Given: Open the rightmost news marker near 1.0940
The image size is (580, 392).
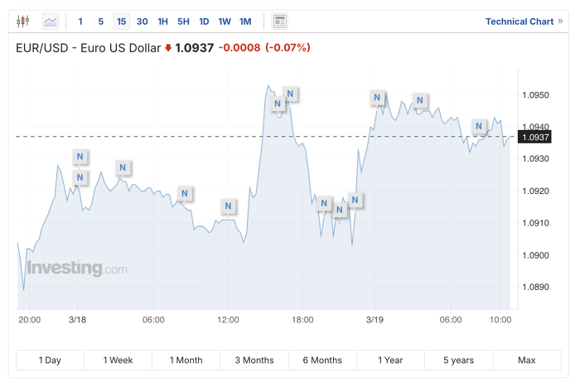Looking at the screenshot, I should (x=479, y=126).
